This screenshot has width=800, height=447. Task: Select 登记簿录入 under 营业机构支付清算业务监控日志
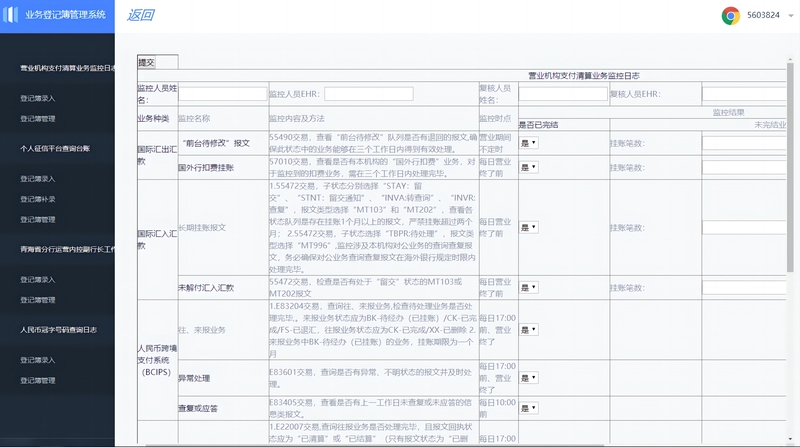coord(38,98)
